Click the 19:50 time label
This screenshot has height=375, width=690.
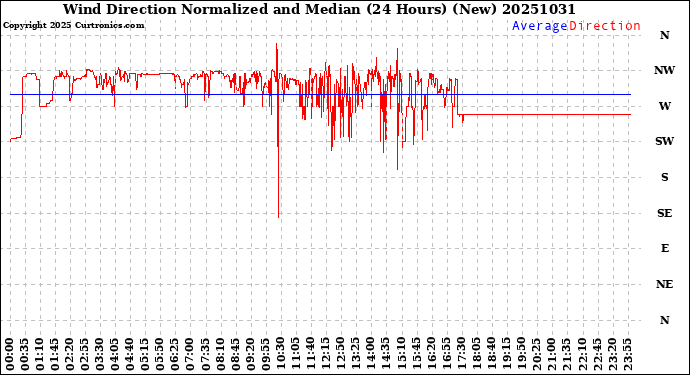(x=521, y=354)
